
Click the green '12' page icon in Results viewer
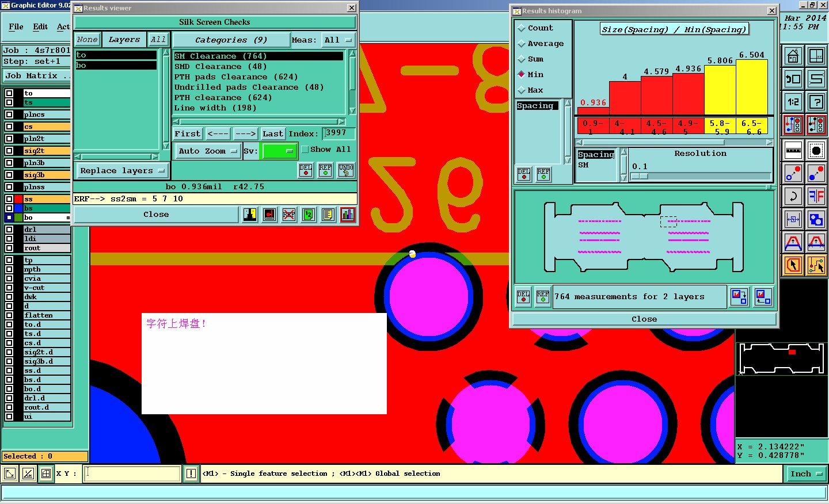(309, 215)
